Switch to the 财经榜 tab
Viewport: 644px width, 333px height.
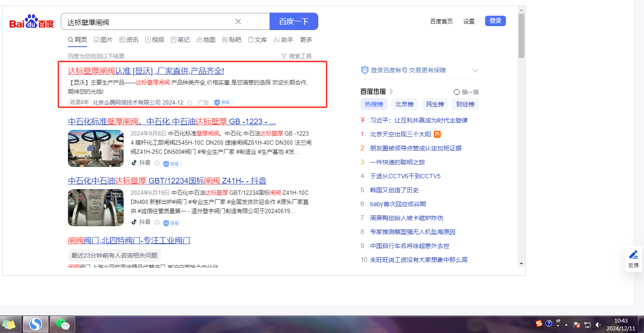click(465, 104)
